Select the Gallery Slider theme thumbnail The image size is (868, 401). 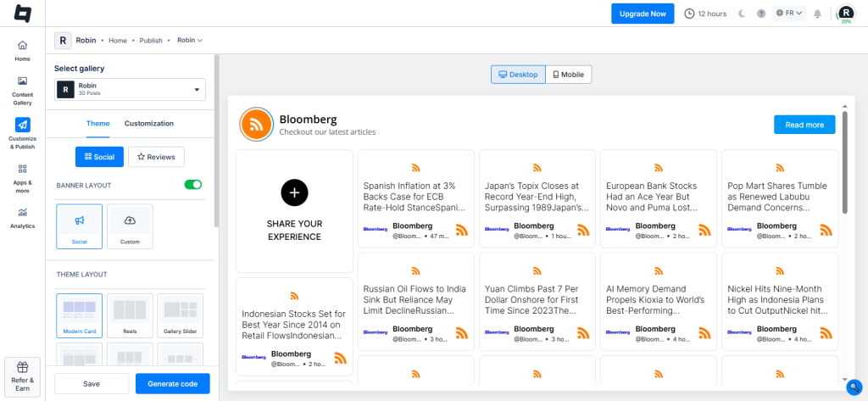(x=180, y=315)
